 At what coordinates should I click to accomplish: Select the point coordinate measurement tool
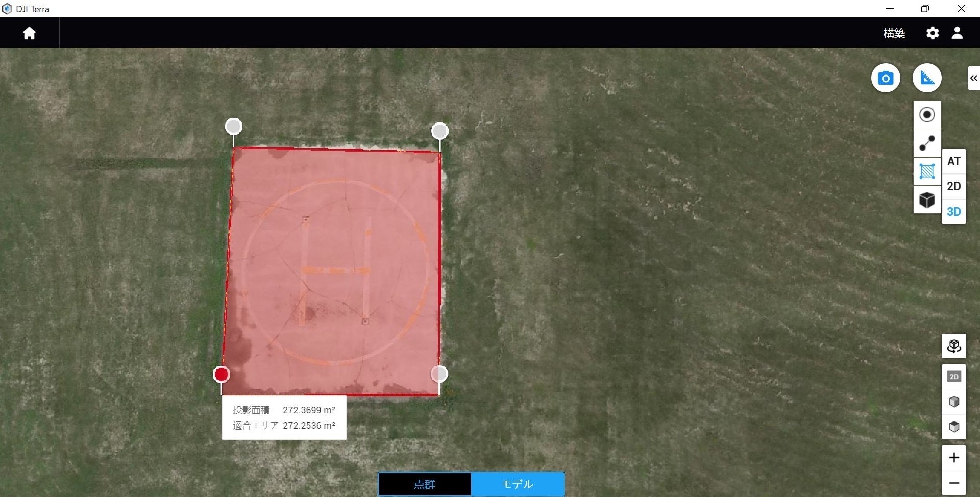[927, 115]
